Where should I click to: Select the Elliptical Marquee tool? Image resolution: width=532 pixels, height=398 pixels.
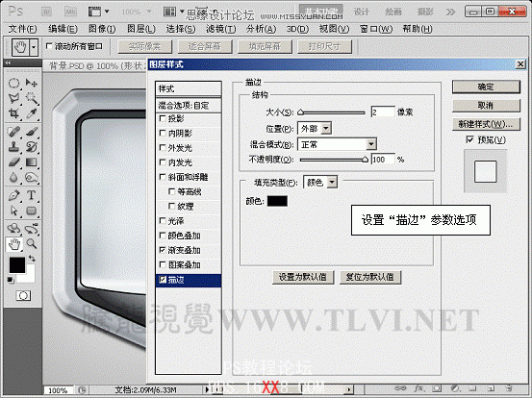pos(13,83)
